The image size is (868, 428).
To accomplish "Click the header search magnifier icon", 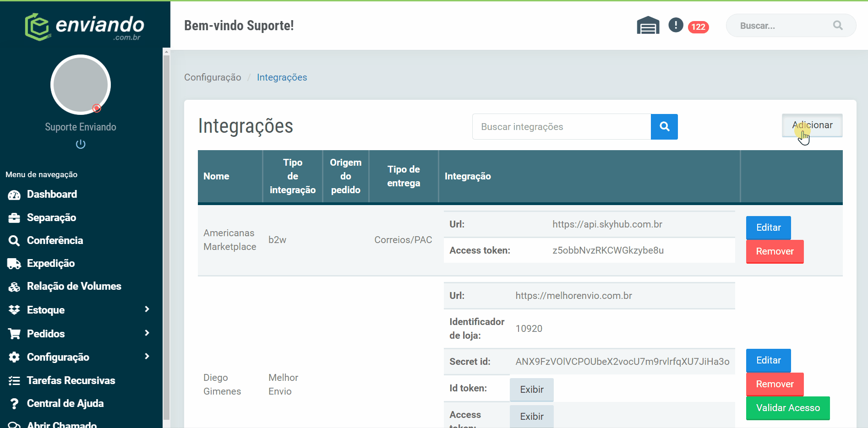I will pyautogui.click(x=837, y=26).
